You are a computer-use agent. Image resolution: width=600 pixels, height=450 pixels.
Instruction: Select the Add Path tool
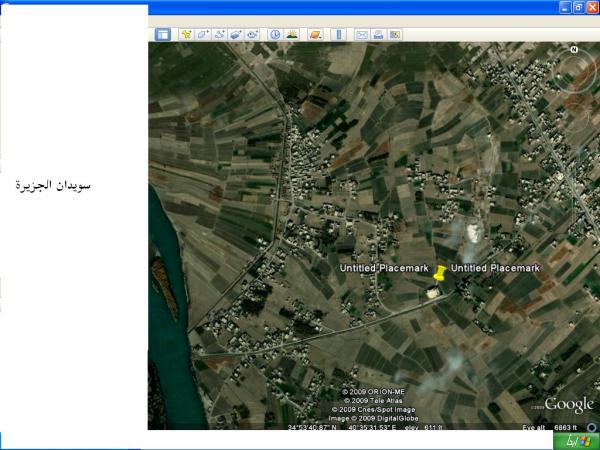(218, 34)
